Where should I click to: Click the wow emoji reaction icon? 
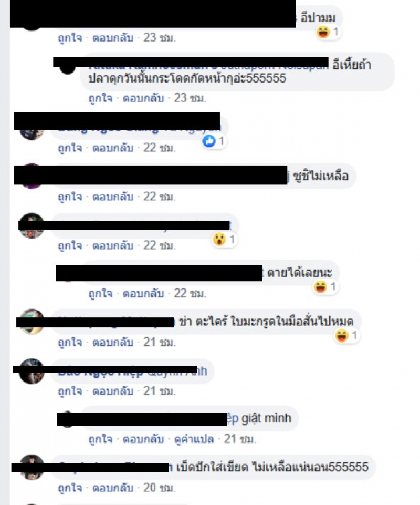(x=219, y=239)
